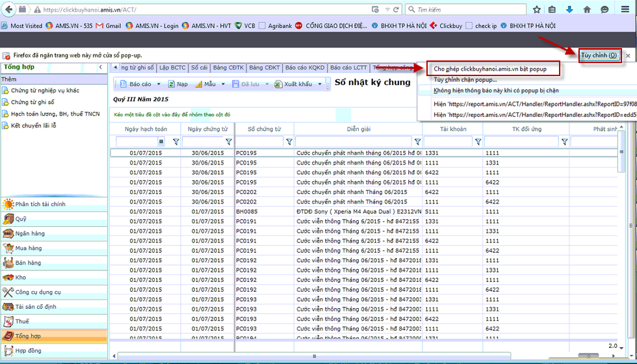Click the reload page icon in address bar
Viewport: 637px width, 364px height.
(x=396, y=9)
